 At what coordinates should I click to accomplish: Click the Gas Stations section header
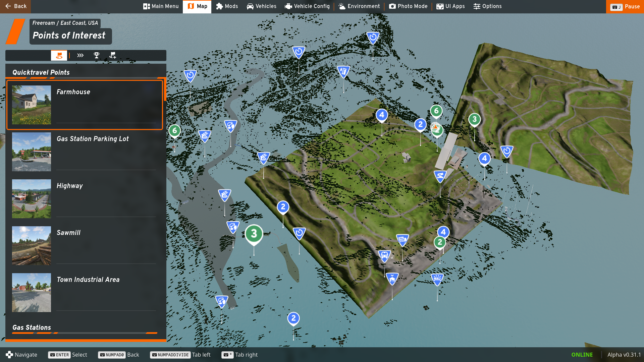pyautogui.click(x=32, y=327)
